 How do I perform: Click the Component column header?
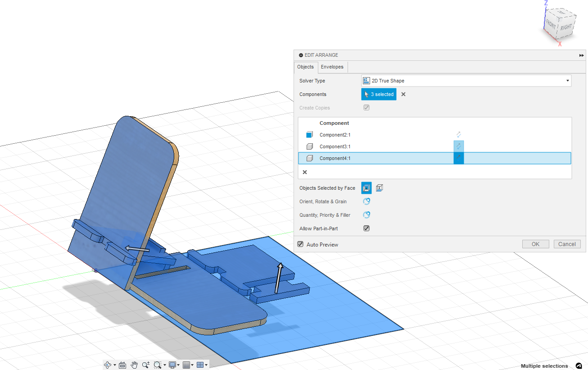[334, 123]
